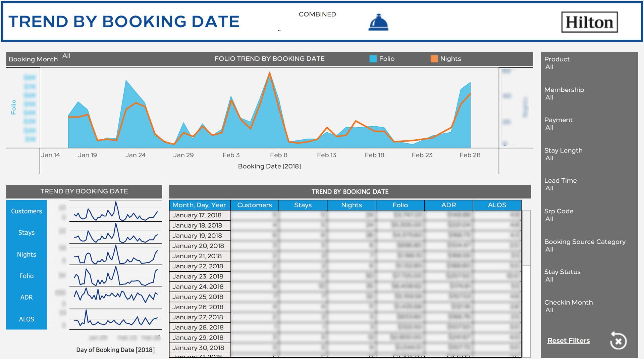Click the Reset Filters link
The image size is (644, 359).
tap(568, 341)
